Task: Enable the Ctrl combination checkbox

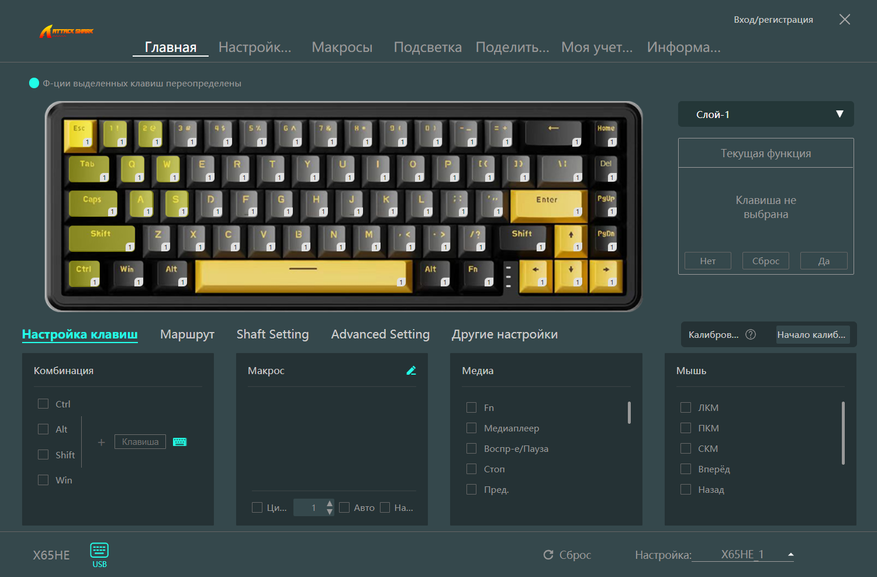Action: [x=43, y=404]
